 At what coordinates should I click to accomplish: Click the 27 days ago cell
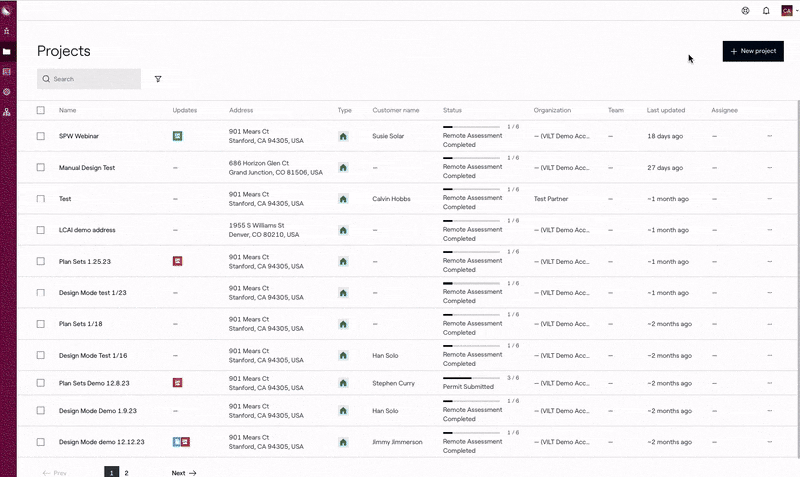(665, 168)
